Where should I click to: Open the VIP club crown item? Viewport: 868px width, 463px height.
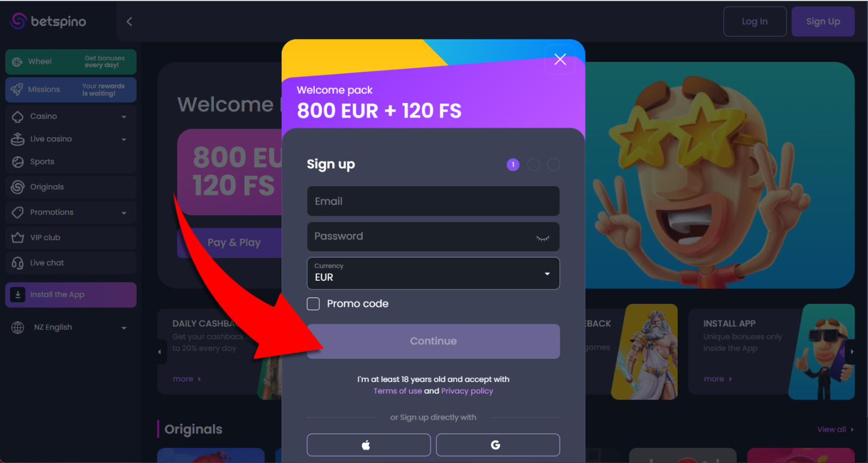tap(71, 237)
